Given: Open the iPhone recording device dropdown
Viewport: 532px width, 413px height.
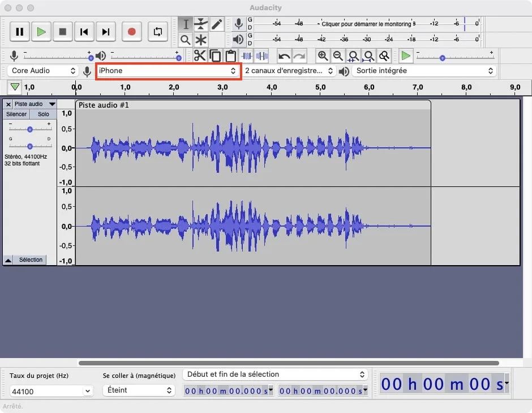Looking at the screenshot, I should click(168, 71).
